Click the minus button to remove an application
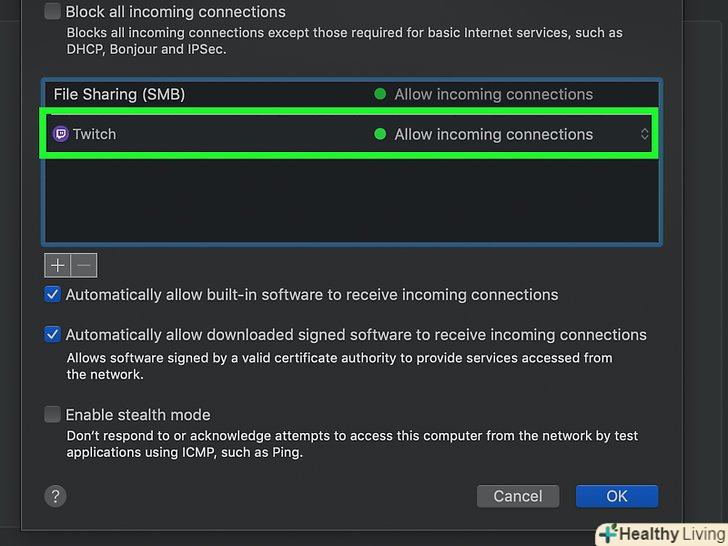The height and width of the screenshot is (546, 728). click(x=84, y=265)
